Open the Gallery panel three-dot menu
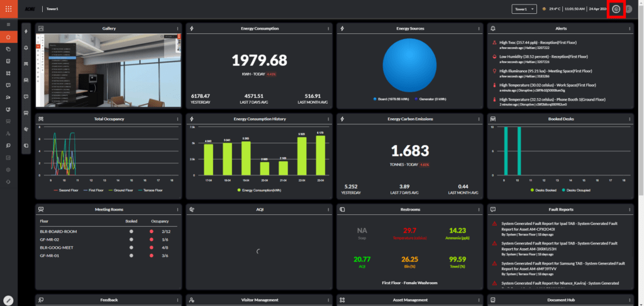 (177, 28)
